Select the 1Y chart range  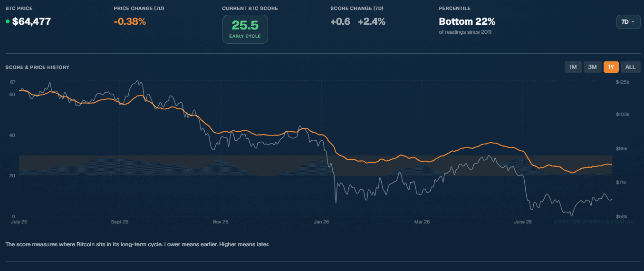click(611, 67)
